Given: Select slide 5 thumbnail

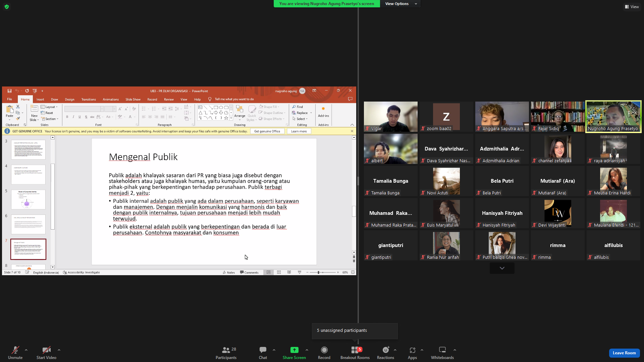Looking at the screenshot, I should pyautogui.click(x=28, y=199).
